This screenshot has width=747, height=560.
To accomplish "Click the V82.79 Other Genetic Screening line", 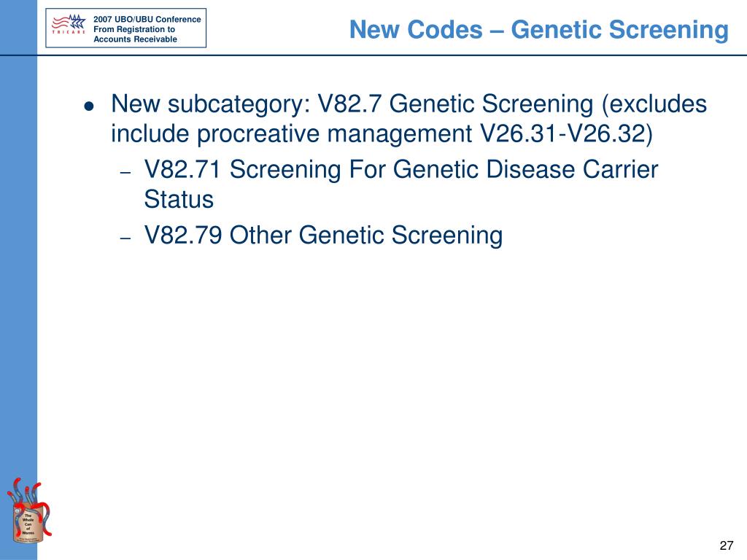I will [323, 236].
